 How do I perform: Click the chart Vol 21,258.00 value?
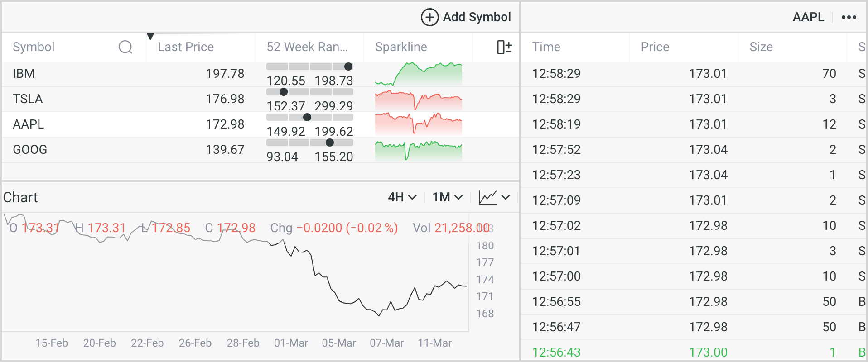462,228
